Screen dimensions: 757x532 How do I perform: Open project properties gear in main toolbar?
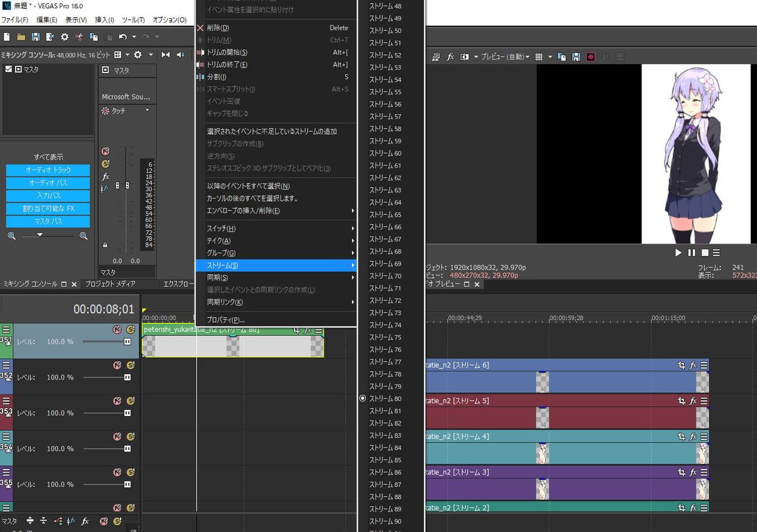coord(64,37)
